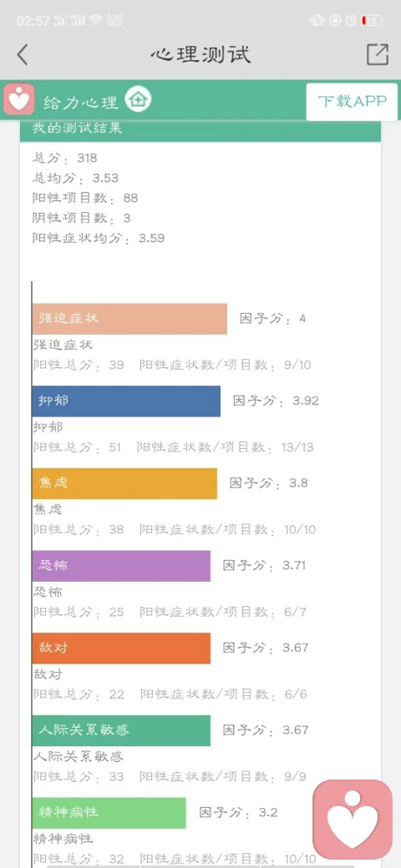Check the battery indicator in the status bar

click(x=372, y=21)
